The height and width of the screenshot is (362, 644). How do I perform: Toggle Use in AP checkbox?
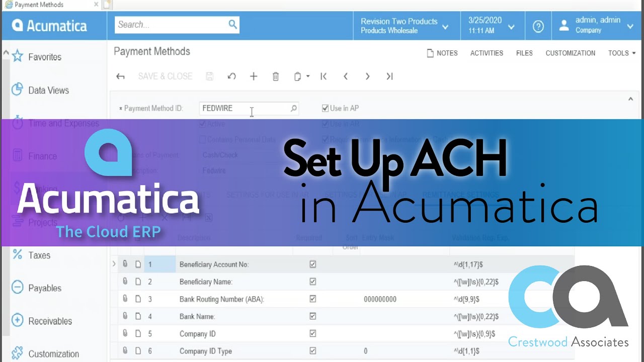pyautogui.click(x=325, y=108)
